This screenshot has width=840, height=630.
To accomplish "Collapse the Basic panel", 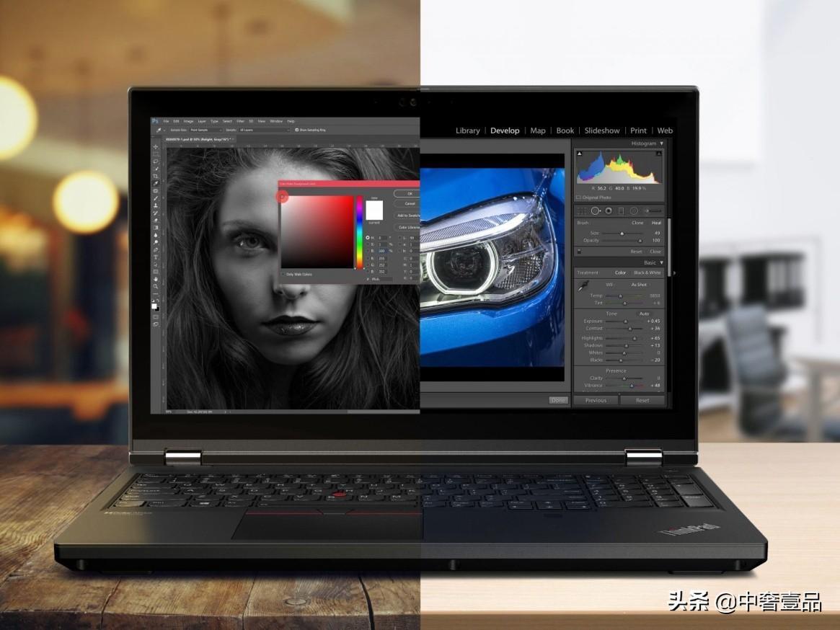I will (660, 262).
